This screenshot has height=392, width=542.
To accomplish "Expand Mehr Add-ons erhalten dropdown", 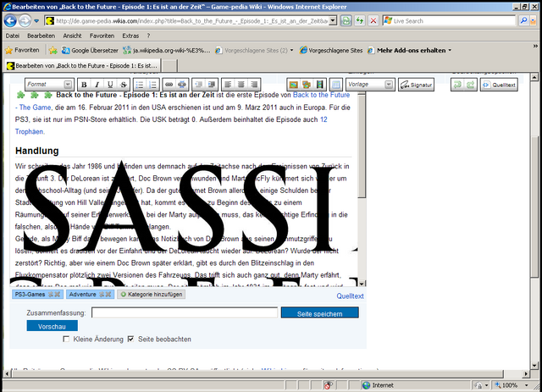I will click(x=450, y=51).
